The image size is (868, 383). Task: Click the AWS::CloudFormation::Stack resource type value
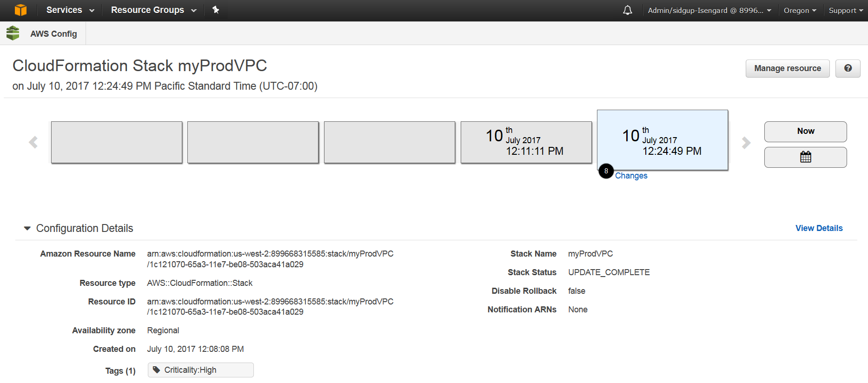click(x=200, y=283)
